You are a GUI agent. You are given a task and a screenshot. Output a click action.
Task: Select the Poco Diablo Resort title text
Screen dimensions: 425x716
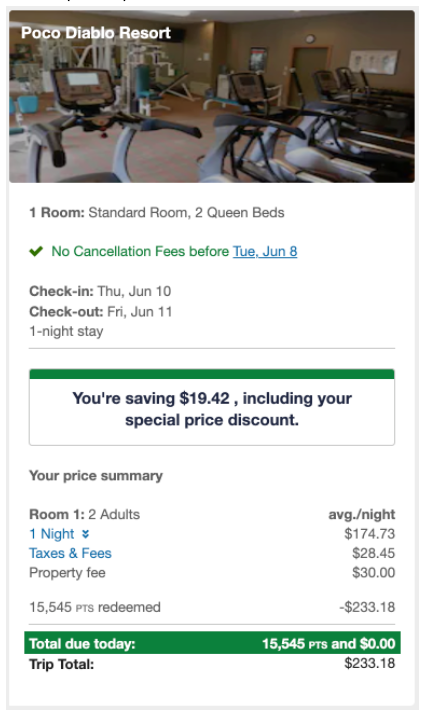click(x=96, y=33)
